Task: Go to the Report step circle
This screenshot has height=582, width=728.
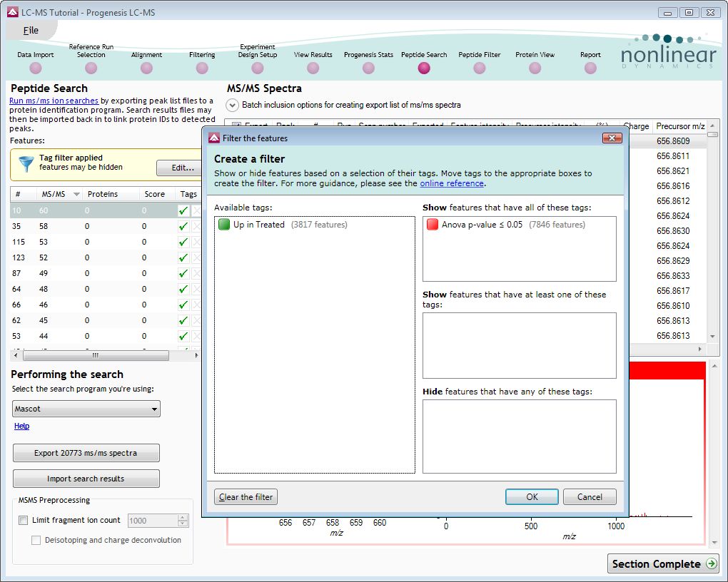Action: click(x=590, y=68)
